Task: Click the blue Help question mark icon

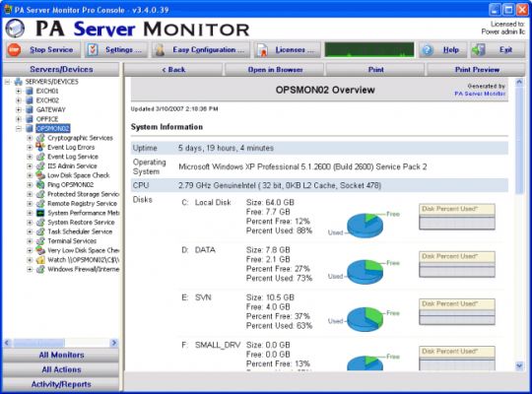Action: point(428,50)
